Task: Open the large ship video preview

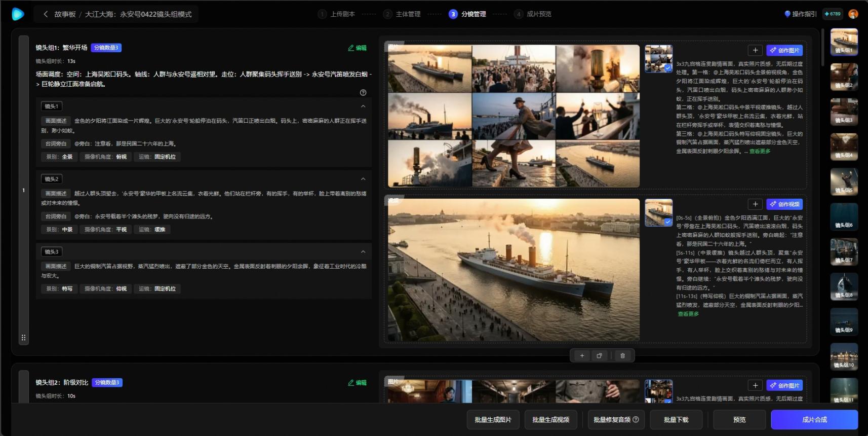Action: point(514,270)
